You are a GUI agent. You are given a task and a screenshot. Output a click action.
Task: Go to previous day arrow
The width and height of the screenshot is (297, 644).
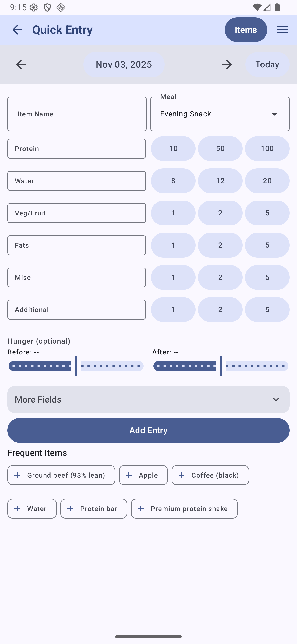click(21, 64)
